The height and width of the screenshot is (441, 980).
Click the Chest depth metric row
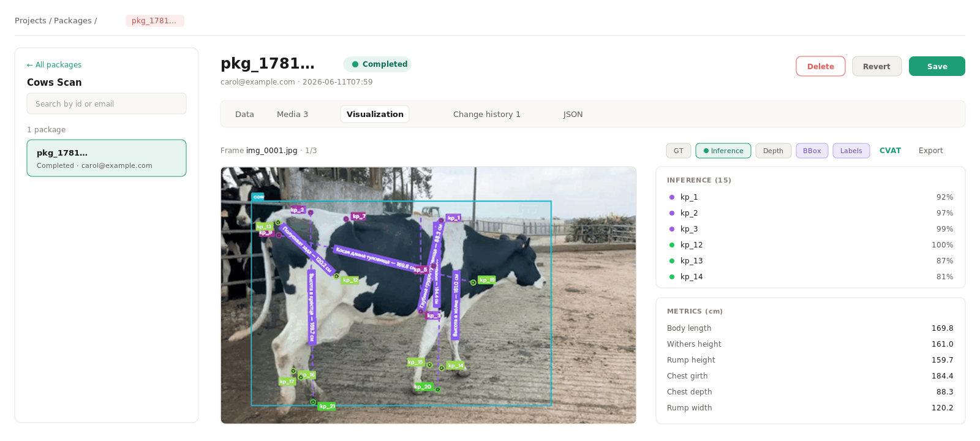[811, 392]
